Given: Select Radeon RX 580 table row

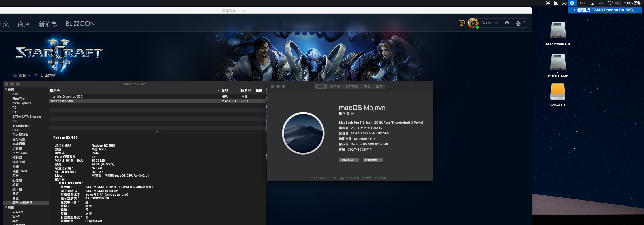Looking at the screenshot, I should point(158,101).
